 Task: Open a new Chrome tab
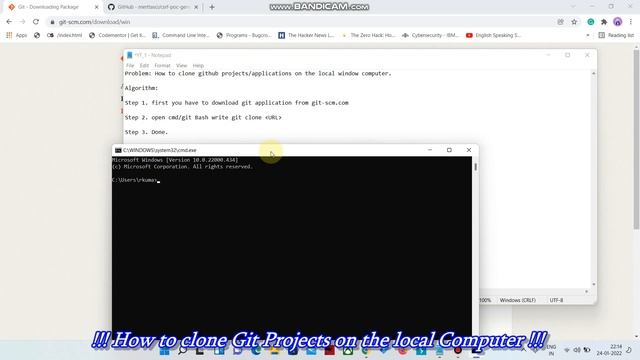212,7
